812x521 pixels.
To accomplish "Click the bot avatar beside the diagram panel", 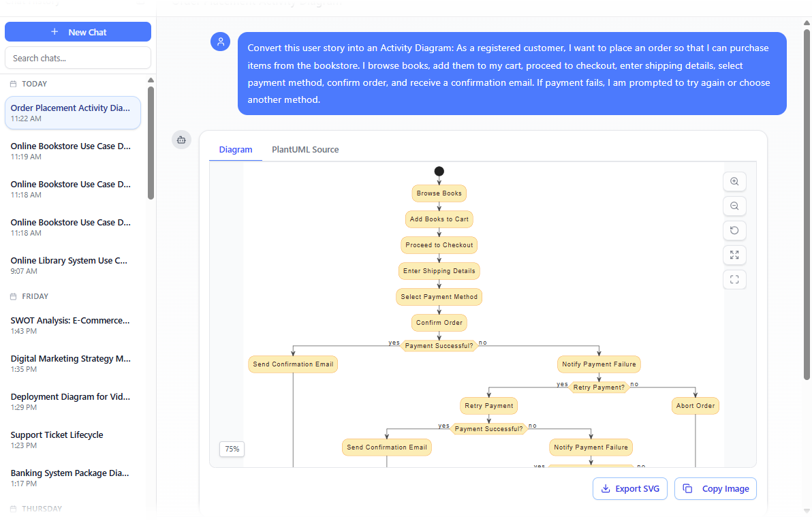I will [x=181, y=140].
